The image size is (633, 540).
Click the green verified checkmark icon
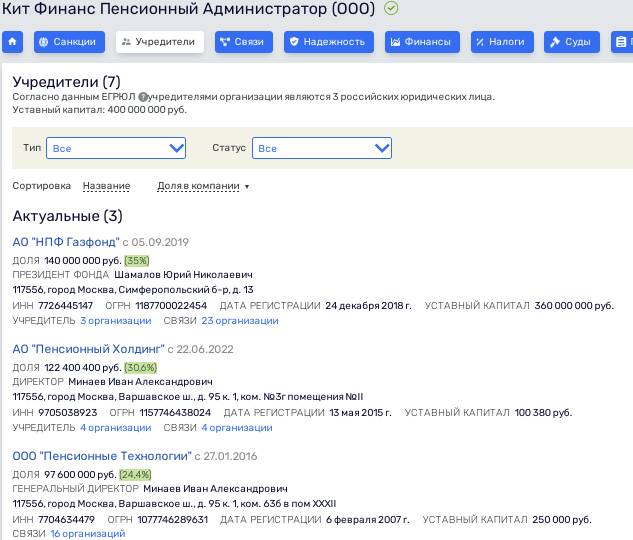(x=391, y=9)
